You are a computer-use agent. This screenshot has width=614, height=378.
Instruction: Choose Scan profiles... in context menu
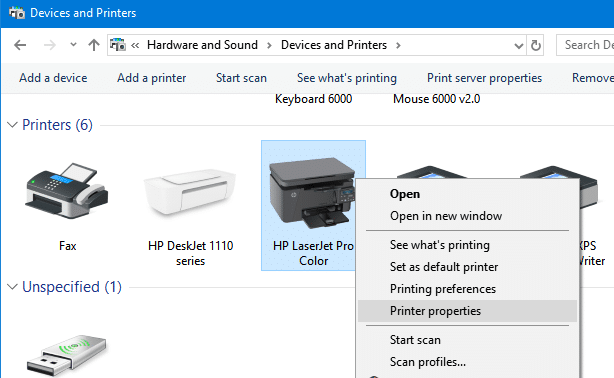click(468, 362)
